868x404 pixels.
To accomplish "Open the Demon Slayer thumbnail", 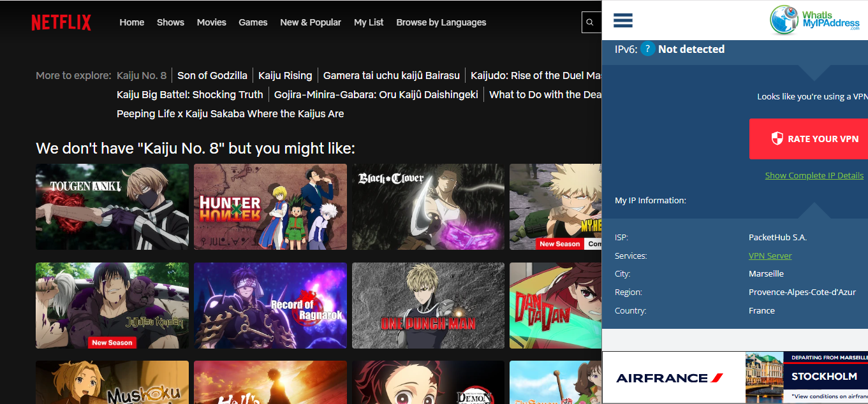I will 429,382.
